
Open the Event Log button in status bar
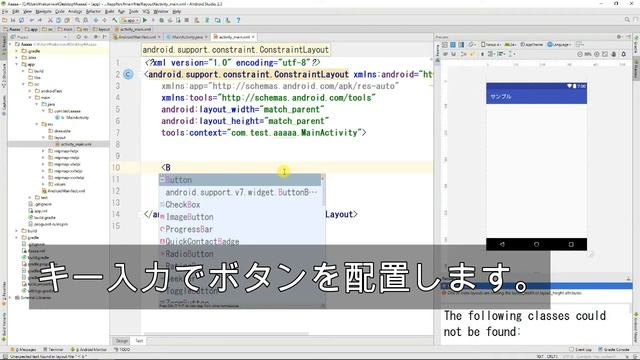tap(580, 350)
